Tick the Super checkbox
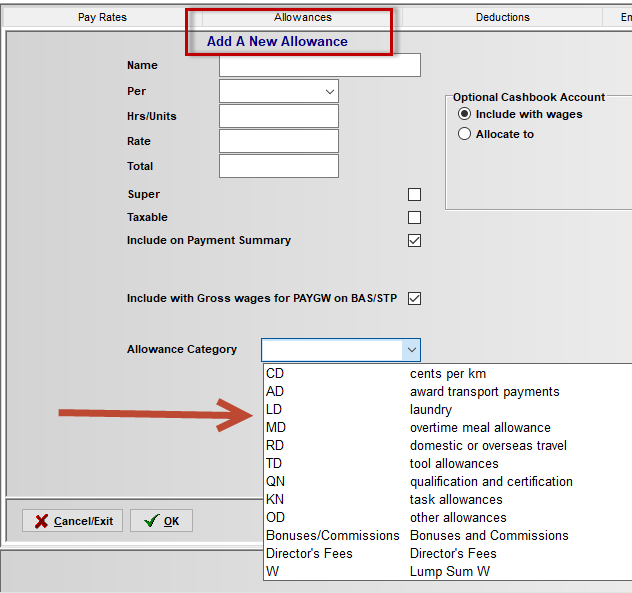 pyautogui.click(x=414, y=195)
